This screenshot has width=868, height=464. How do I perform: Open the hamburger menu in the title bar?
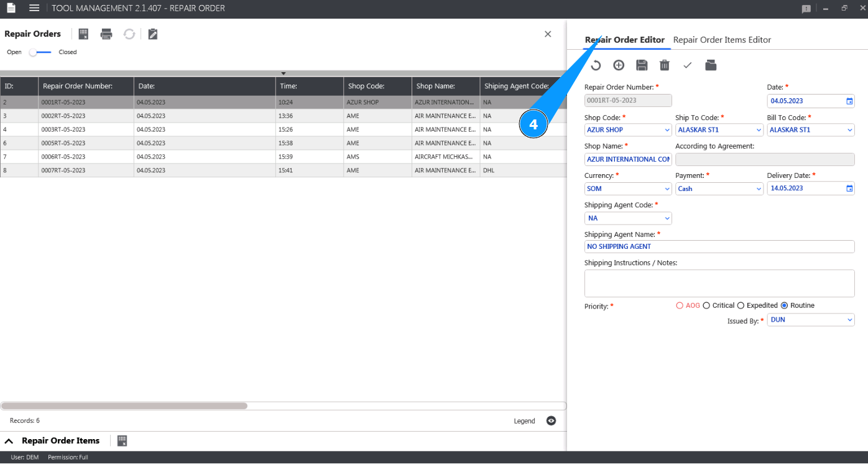[x=34, y=8]
